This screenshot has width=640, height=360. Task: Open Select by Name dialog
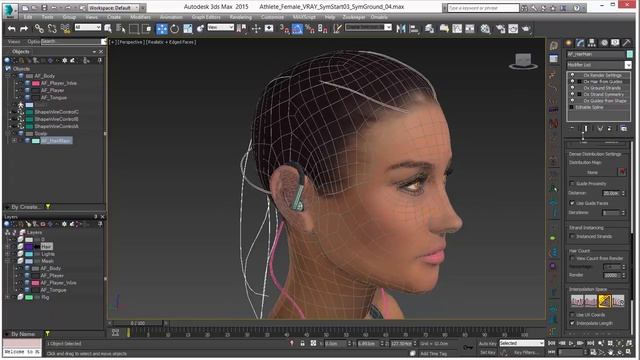121,29
